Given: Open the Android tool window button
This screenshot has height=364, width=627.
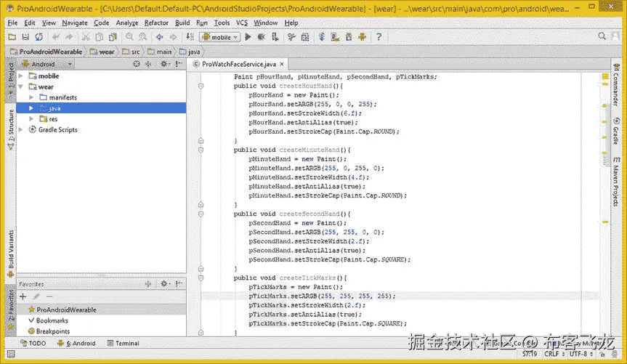Looking at the screenshot, I should point(77,343).
